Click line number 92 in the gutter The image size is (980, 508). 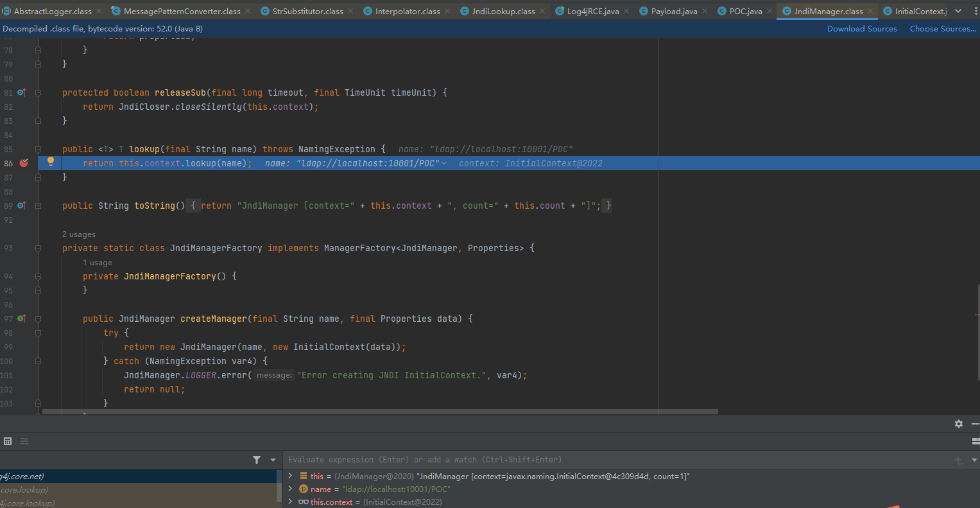tap(8, 220)
